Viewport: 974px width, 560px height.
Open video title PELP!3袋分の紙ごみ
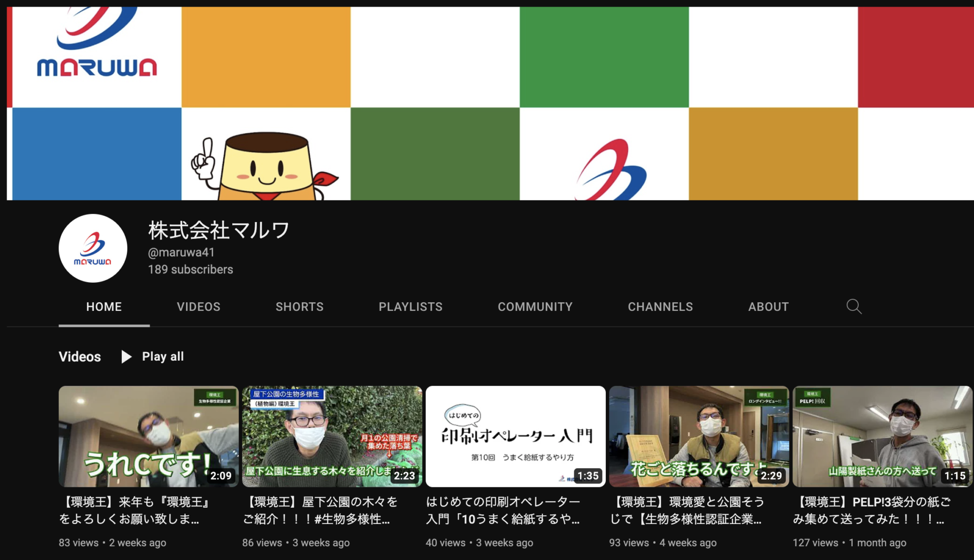[872, 510]
